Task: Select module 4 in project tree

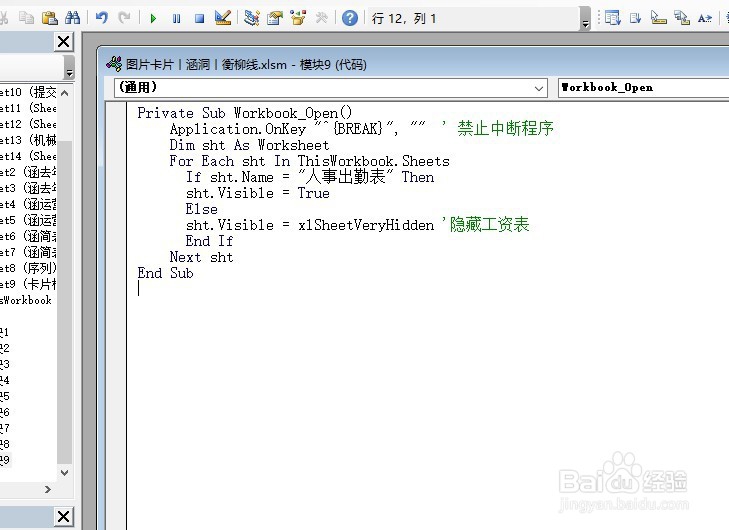Action: pos(5,380)
